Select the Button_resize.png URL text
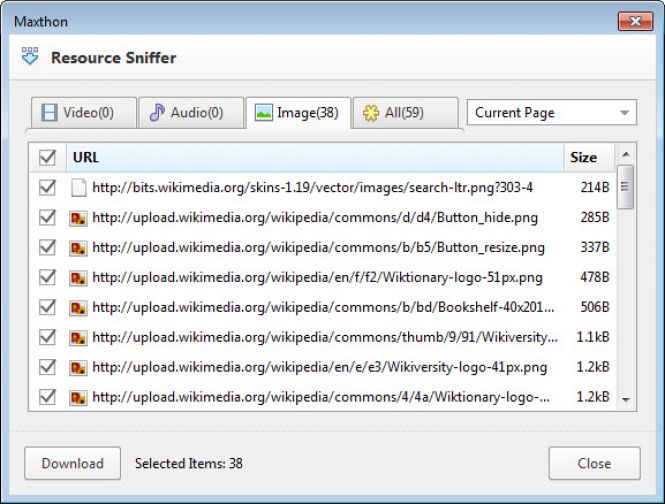The width and height of the screenshot is (665, 504). (x=319, y=248)
